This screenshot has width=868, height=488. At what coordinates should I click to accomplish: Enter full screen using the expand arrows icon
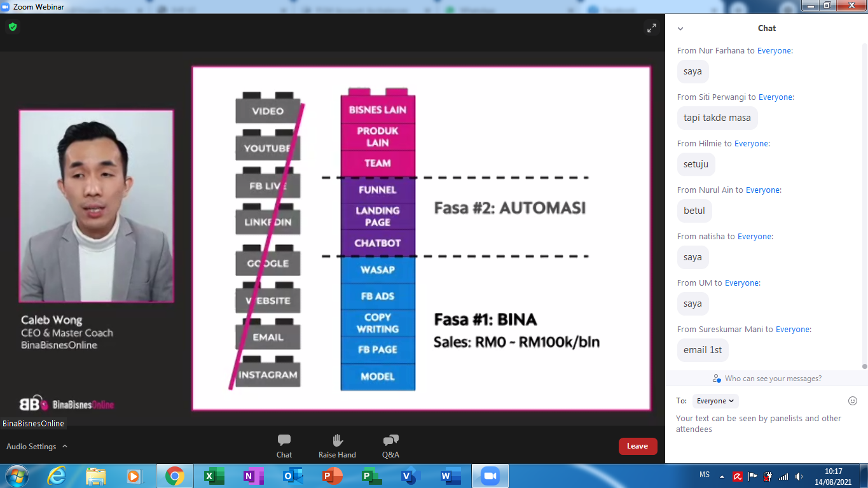coord(651,28)
